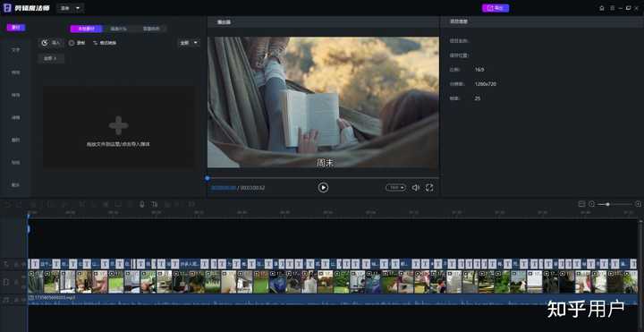The width and height of the screenshot is (644, 332).
Task: Click the redo icon in timeline toolbar
Action: (19, 204)
